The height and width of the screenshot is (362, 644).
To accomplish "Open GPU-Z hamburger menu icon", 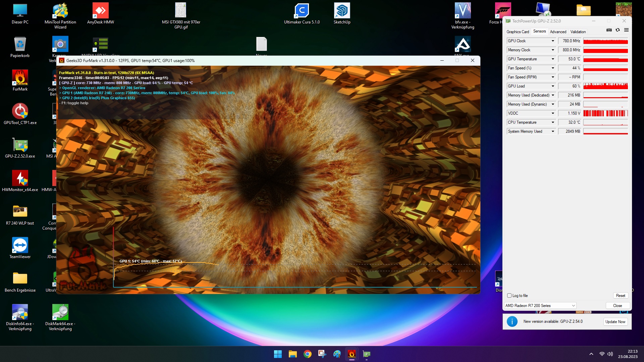I will pos(626,30).
